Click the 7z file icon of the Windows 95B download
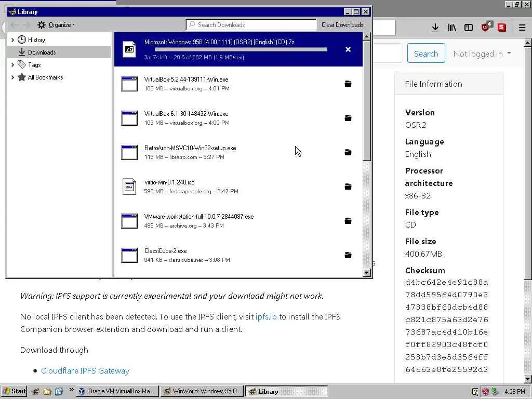This screenshot has width=532, height=399. [129, 49]
